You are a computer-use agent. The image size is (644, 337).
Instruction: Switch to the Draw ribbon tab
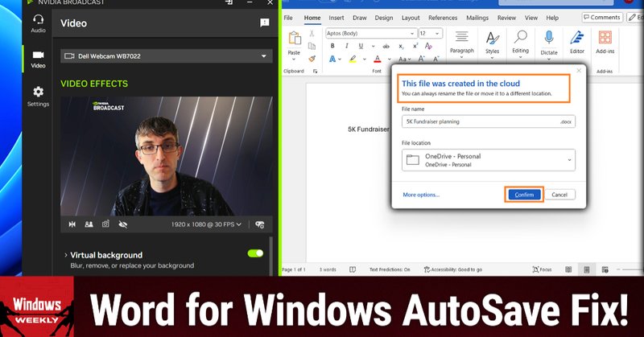click(x=359, y=18)
